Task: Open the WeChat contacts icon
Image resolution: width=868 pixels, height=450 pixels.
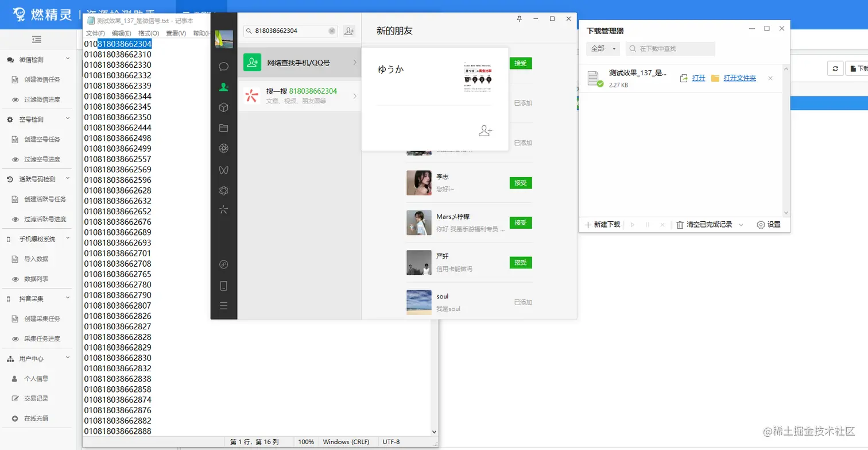Action: 224,87
